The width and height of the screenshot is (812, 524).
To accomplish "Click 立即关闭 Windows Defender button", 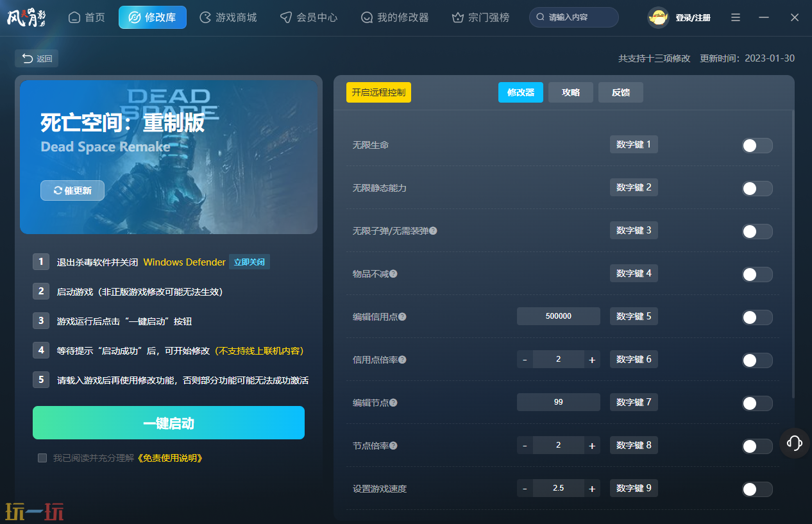I will point(250,262).
